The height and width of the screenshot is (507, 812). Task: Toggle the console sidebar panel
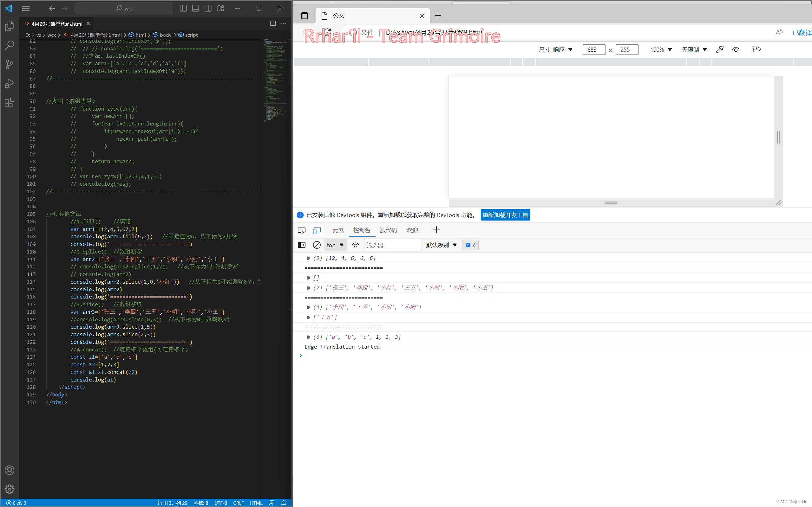(301, 245)
